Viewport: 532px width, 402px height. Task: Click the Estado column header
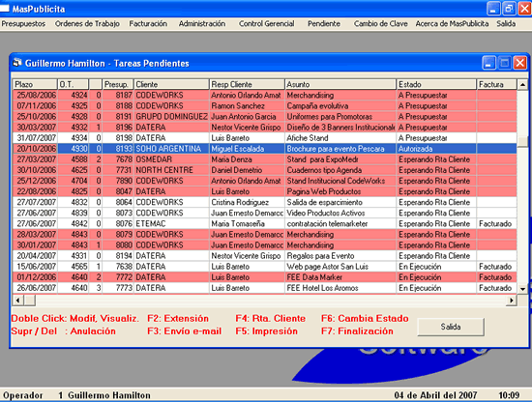[x=436, y=84]
